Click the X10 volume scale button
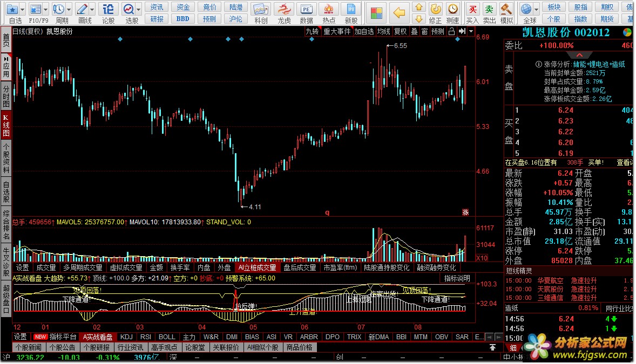This screenshot has height=364, width=636. pyautogui.click(x=482, y=258)
